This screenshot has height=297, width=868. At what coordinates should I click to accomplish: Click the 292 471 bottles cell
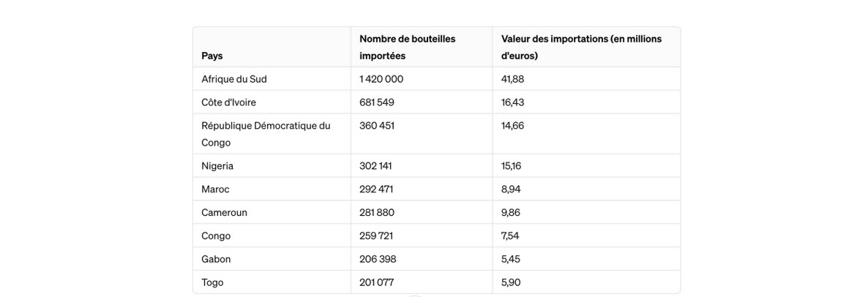(376, 189)
